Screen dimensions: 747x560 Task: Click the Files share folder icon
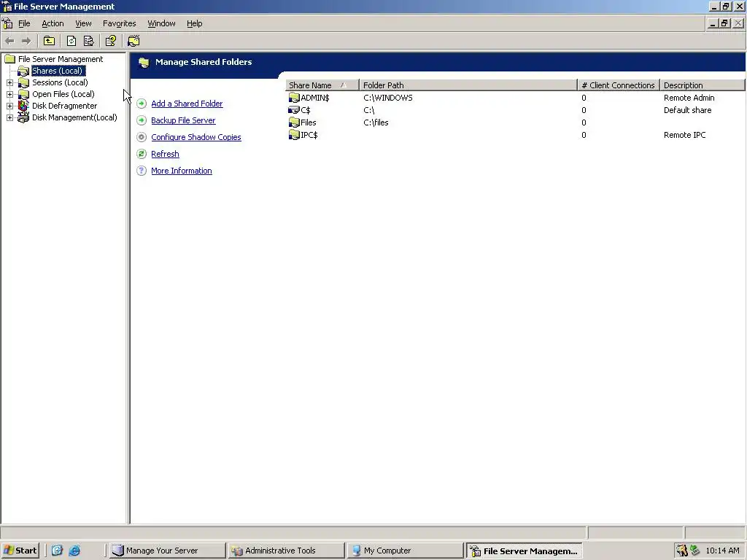[295, 122]
